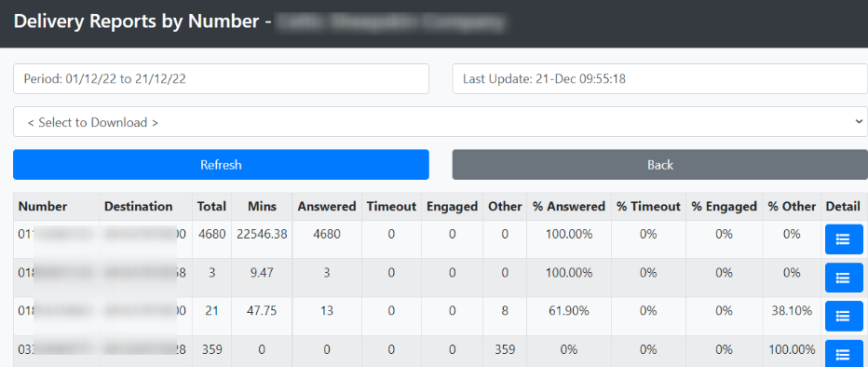Select the % Answered column header
Image resolution: width=868 pixels, height=367 pixels.
click(569, 207)
